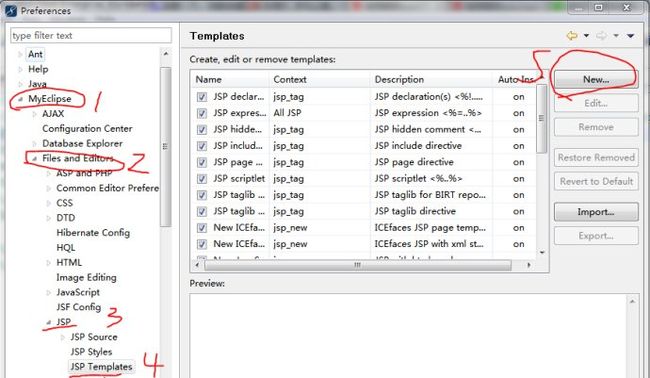Viewport: 650px width, 378px height.
Task: Select Hibernate Config in the tree
Action: tap(93, 233)
